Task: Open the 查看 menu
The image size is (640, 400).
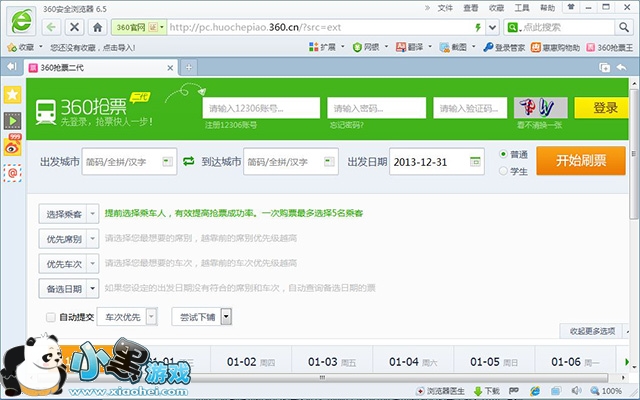Action: (x=471, y=8)
